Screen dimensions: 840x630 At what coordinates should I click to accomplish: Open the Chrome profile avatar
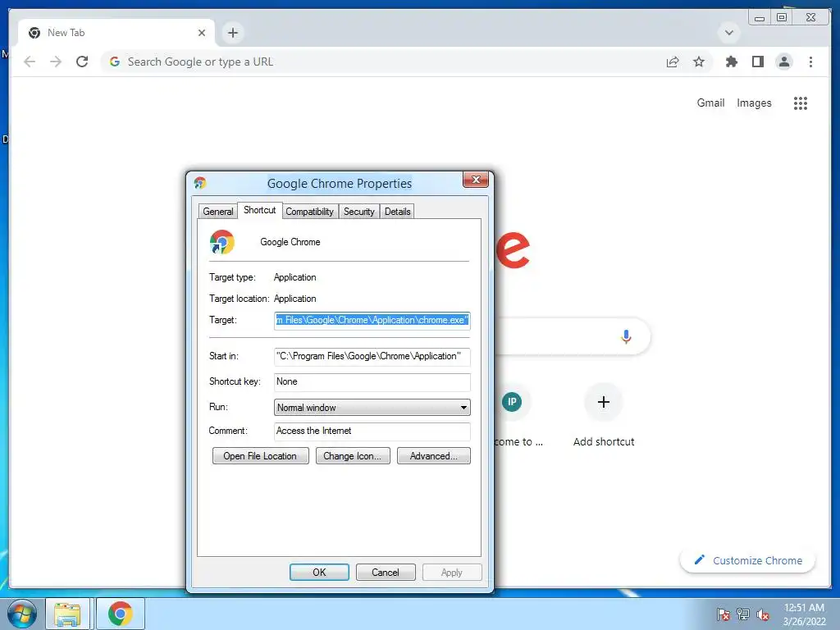[783, 62]
